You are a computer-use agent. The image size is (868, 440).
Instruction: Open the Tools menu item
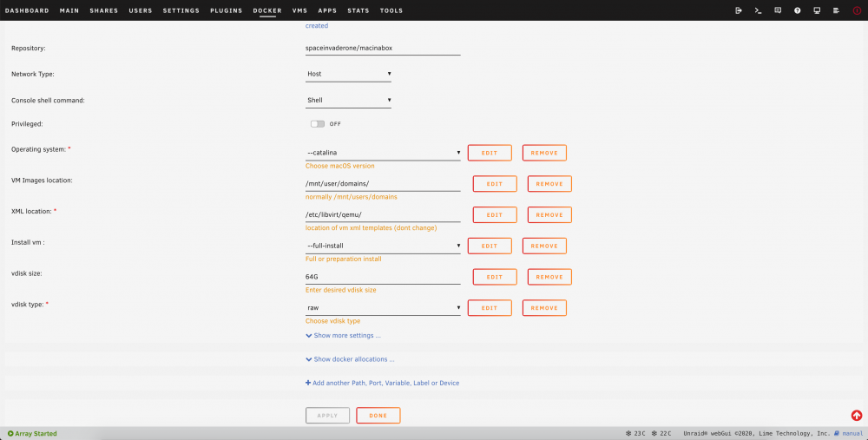[391, 10]
